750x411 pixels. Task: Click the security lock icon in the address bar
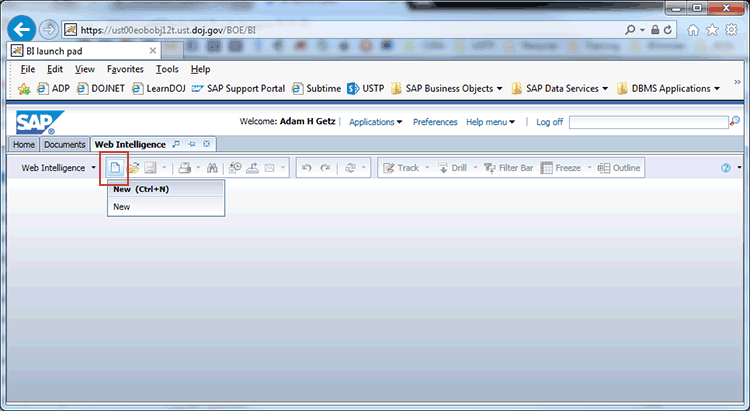[x=655, y=30]
